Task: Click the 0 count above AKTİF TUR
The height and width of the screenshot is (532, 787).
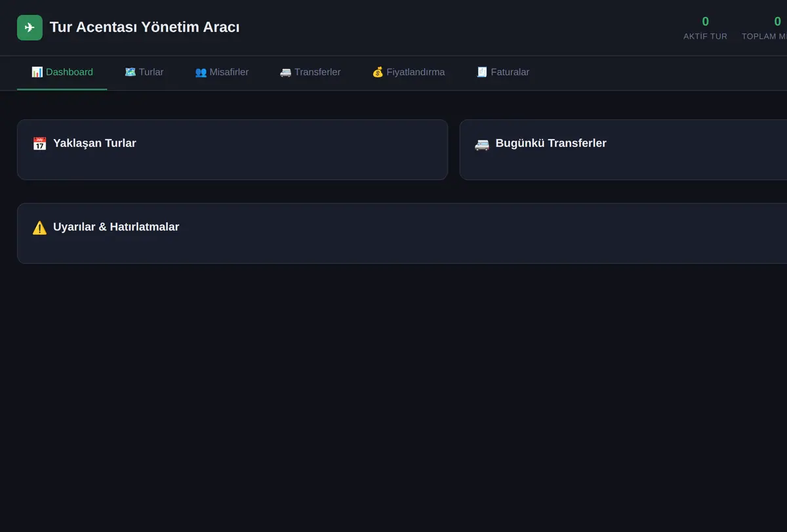Action: 705,21
